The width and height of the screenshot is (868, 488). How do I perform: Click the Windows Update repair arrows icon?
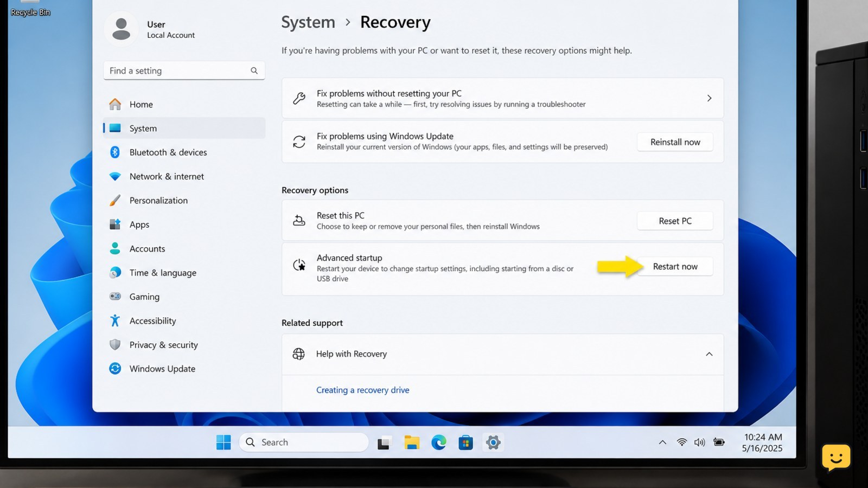coord(299,142)
